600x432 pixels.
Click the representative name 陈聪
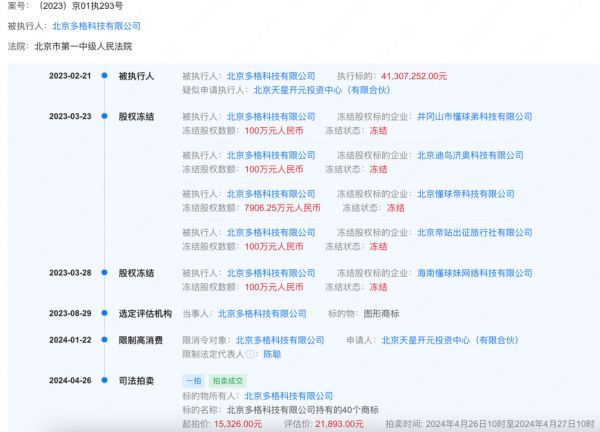(270, 353)
